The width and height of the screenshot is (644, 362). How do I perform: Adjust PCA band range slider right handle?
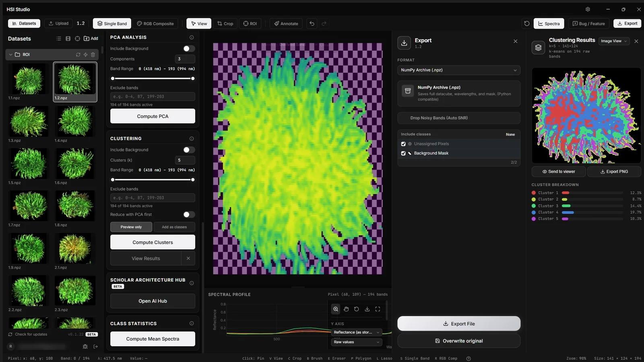(193, 79)
